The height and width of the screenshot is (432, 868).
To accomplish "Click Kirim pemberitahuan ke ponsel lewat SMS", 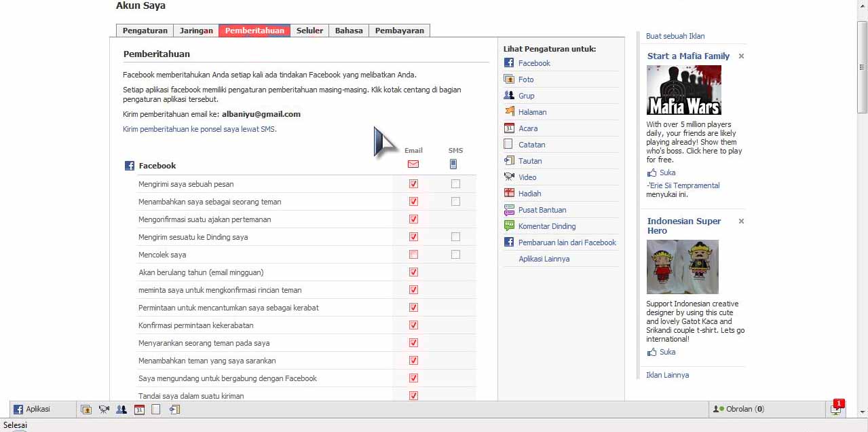I will pyautogui.click(x=200, y=129).
